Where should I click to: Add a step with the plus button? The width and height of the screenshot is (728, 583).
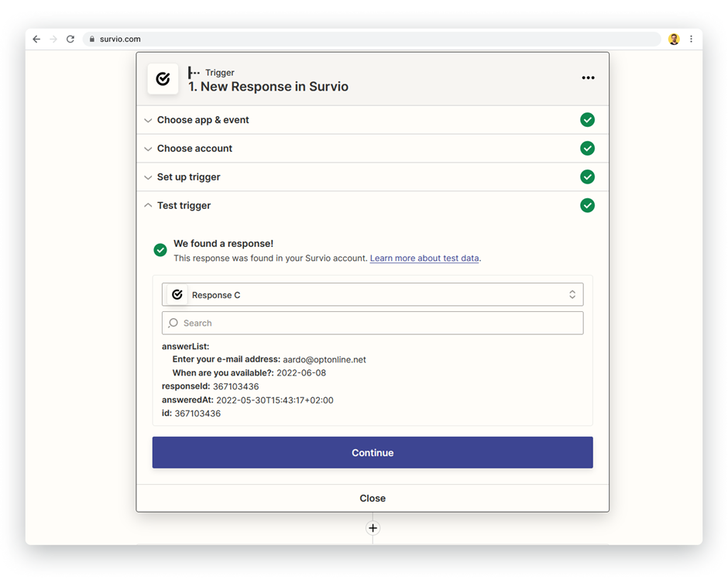373,528
